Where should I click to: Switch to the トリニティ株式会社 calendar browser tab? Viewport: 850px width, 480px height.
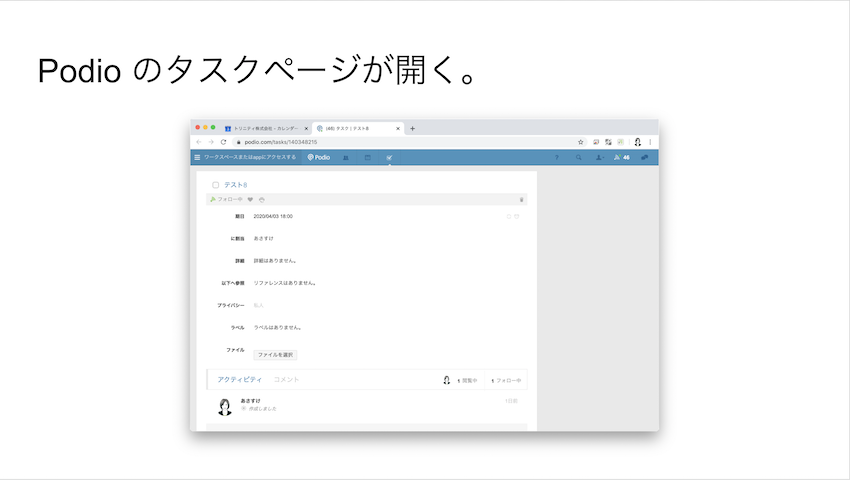coord(266,129)
